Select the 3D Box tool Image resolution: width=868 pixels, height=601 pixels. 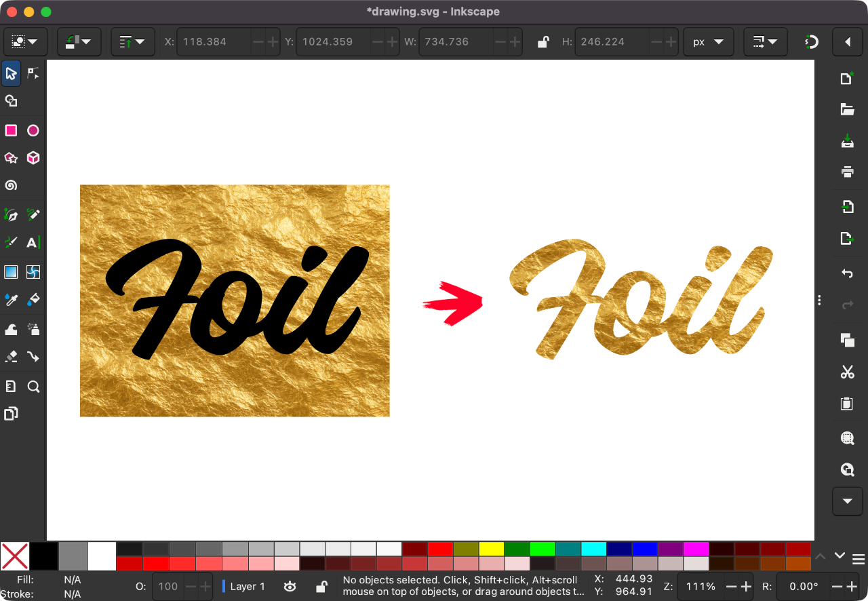pos(33,157)
